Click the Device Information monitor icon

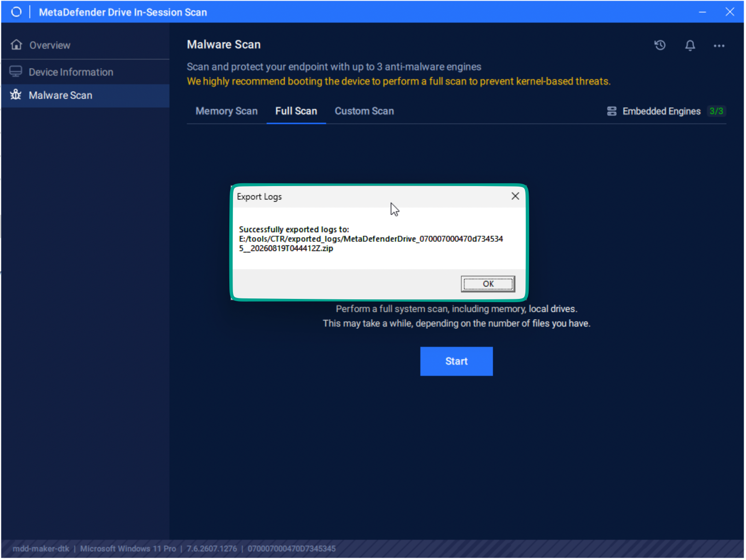(16, 71)
